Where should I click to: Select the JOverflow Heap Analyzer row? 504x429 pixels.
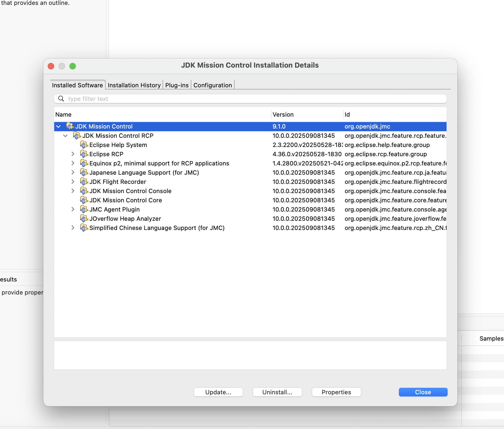point(250,219)
